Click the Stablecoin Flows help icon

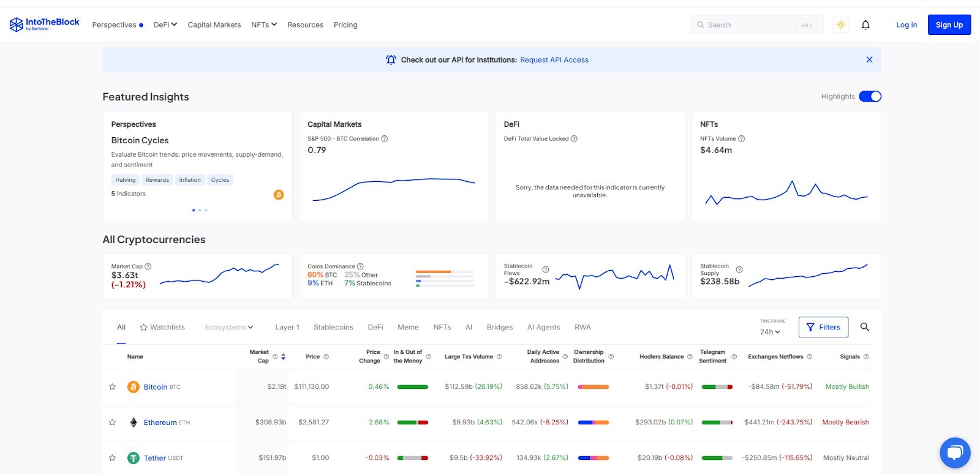point(546,269)
